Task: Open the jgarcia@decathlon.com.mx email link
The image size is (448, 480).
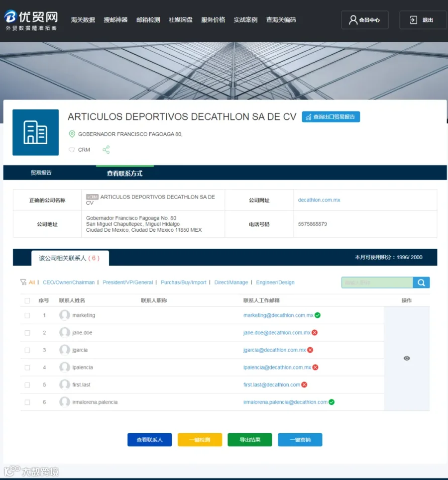Action: coord(275,350)
